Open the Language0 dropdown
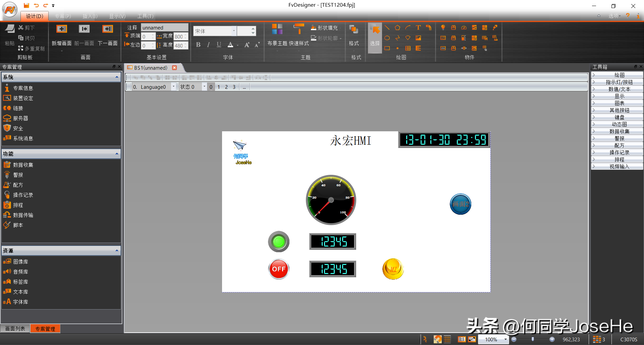This screenshot has width=644, height=345. 173,87
